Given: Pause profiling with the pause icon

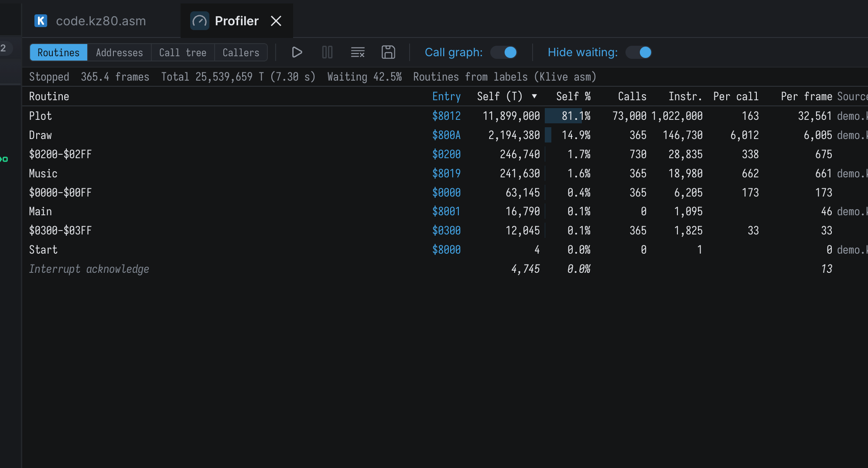Looking at the screenshot, I should tap(327, 52).
